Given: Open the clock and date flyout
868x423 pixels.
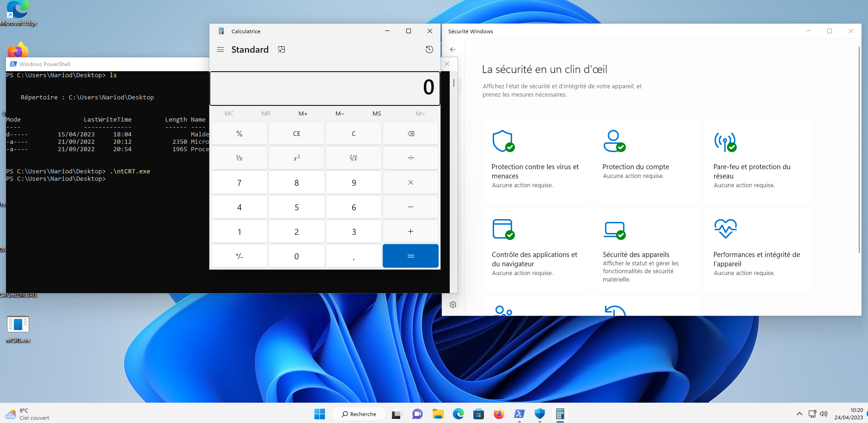Looking at the screenshot, I should pos(849,414).
